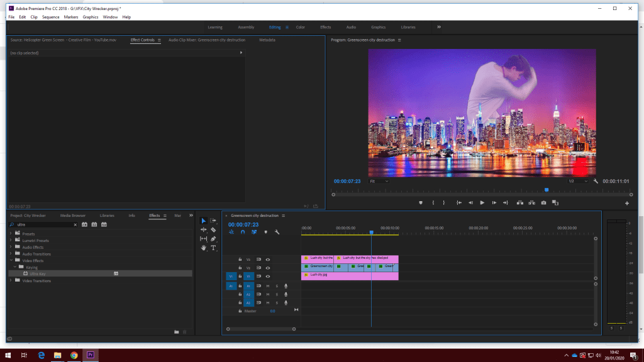The height and width of the screenshot is (362, 644).
Task: Toggle lock on video track V2
Action: click(240, 268)
